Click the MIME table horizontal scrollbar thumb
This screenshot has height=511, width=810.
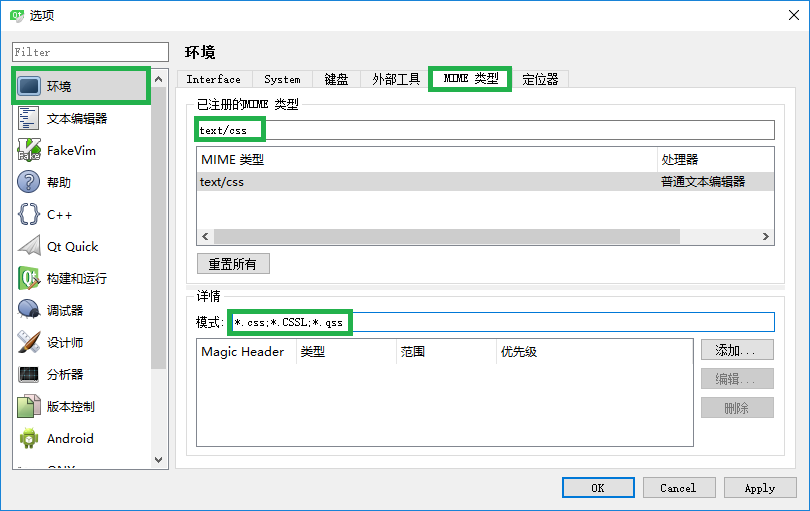click(x=447, y=236)
